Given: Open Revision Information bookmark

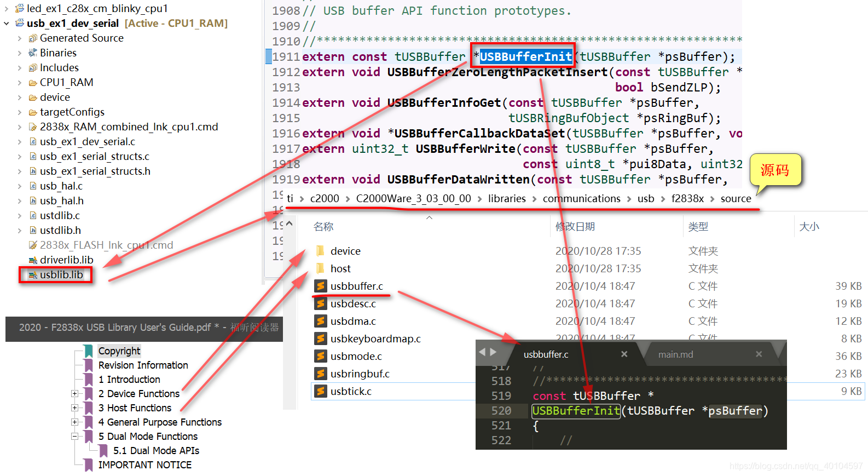Looking at the screenshot, I should coord(143,365).
